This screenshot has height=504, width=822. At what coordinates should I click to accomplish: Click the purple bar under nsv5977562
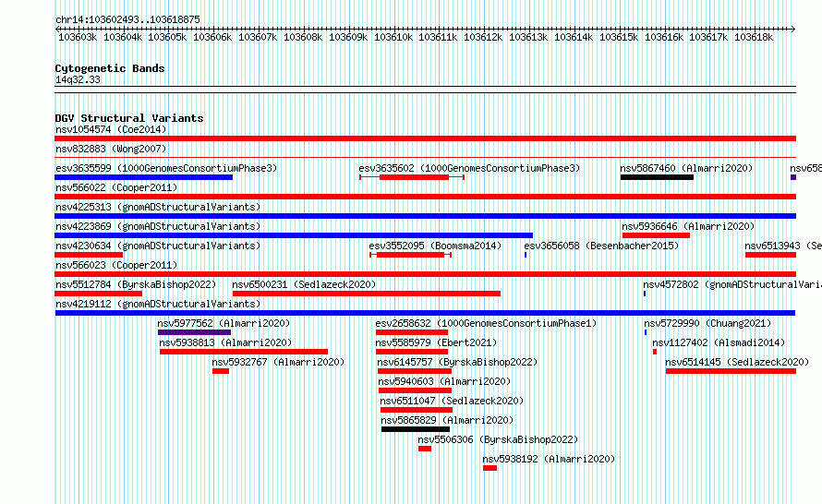[195, 332]
